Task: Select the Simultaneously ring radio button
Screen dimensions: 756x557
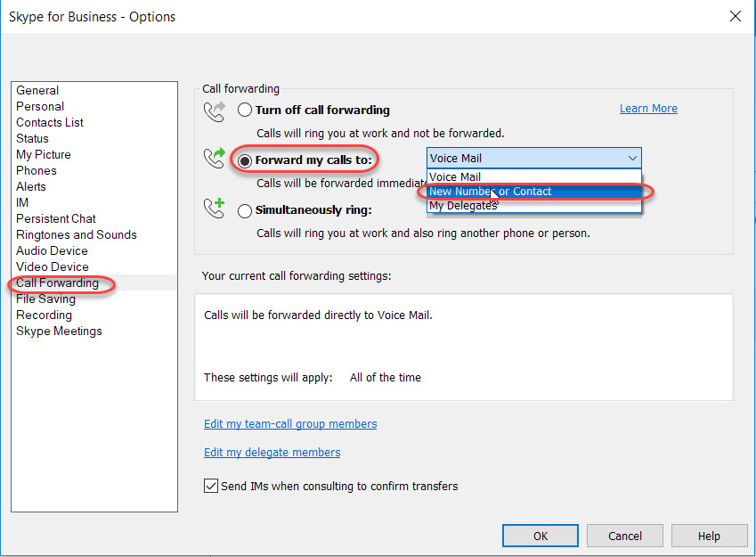Action: [245, 210]
